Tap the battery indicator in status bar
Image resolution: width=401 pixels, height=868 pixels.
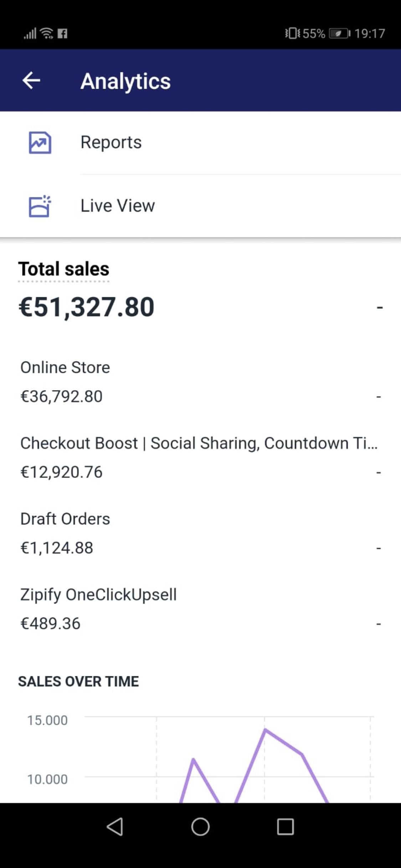tap(339, 33)
